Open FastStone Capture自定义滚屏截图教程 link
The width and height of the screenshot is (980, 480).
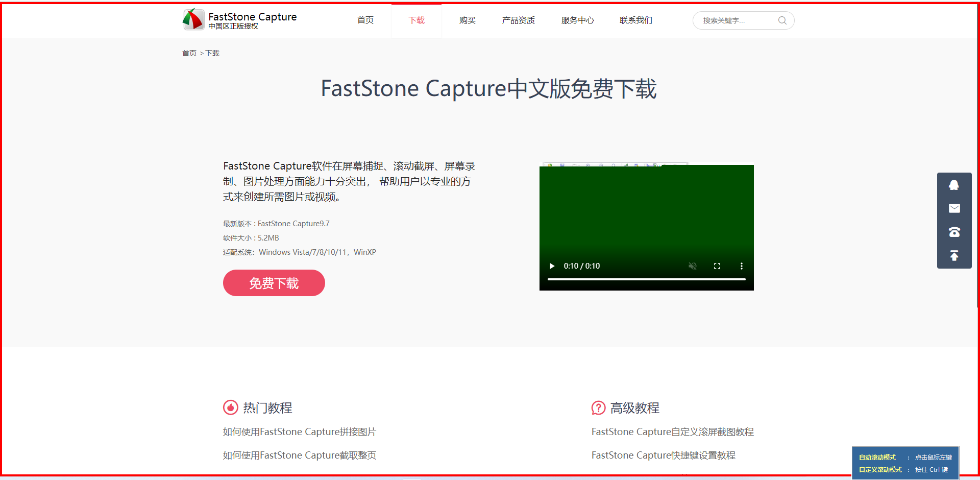pyautogui.click(x=673, y=432)
